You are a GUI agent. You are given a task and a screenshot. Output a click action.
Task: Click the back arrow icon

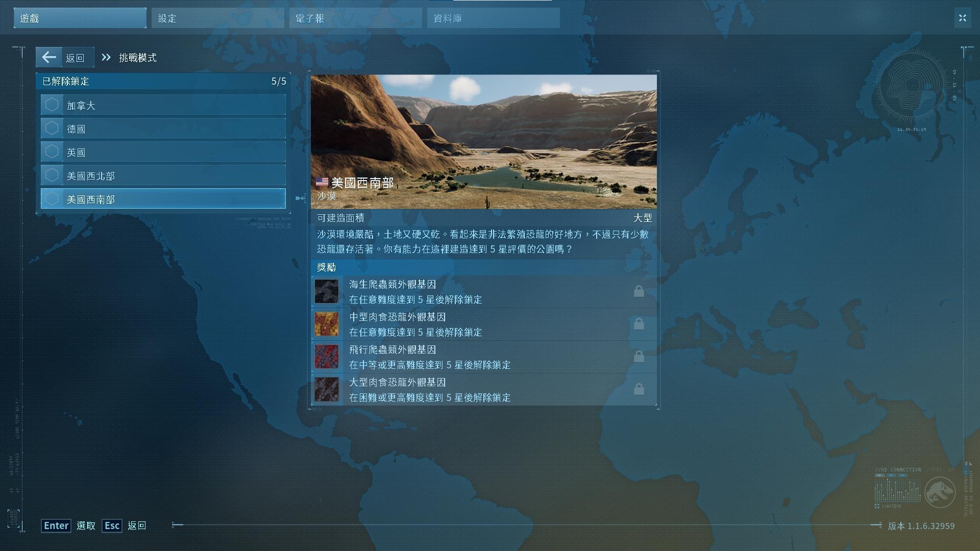[49, 57]
